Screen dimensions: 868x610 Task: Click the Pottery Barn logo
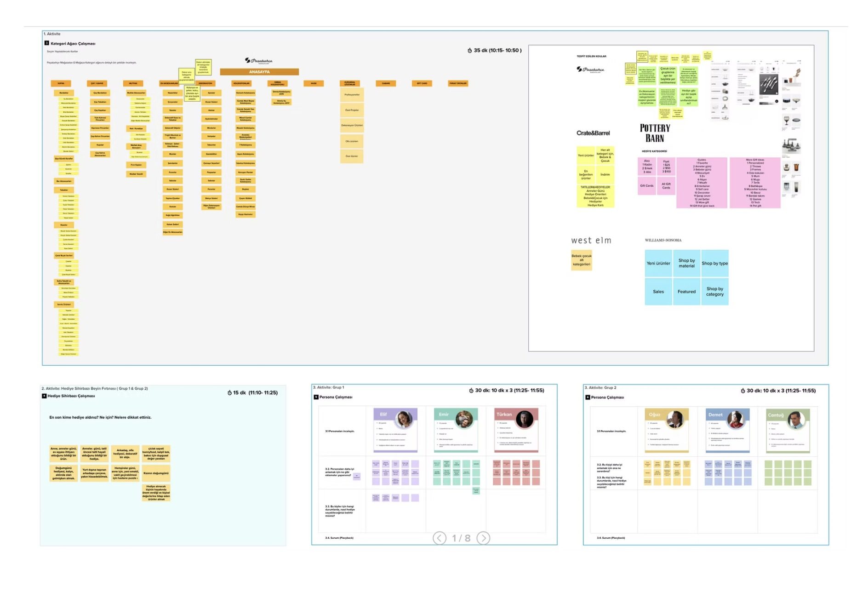pyautogui.click(x=655, y=133)
